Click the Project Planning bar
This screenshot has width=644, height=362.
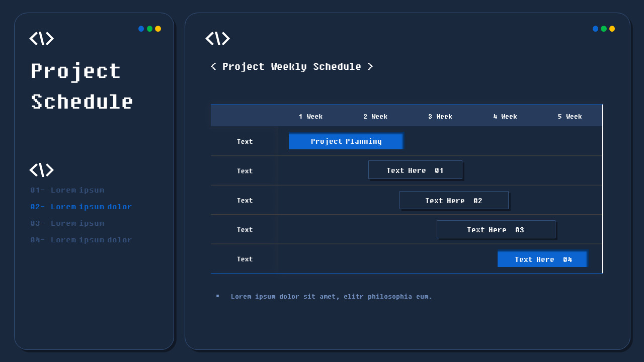coord(346,141)
